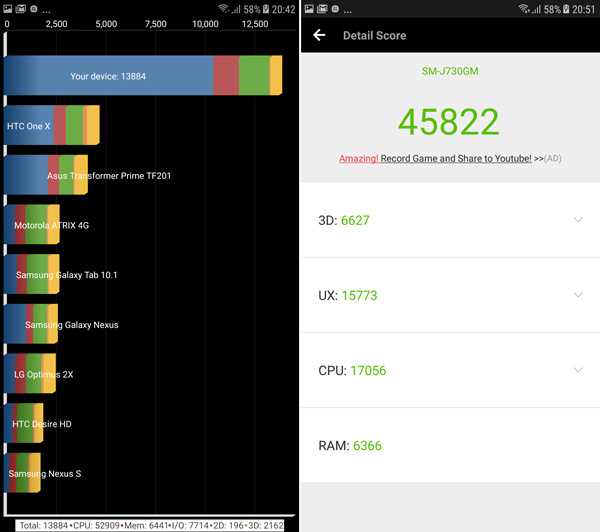Expand the 3D score section

(578, 220)
